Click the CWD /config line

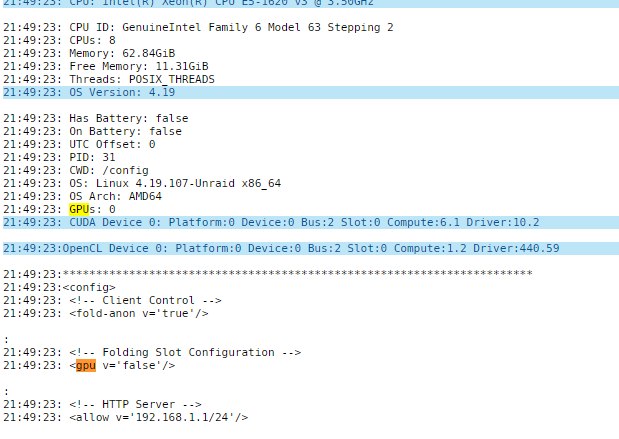76,171
